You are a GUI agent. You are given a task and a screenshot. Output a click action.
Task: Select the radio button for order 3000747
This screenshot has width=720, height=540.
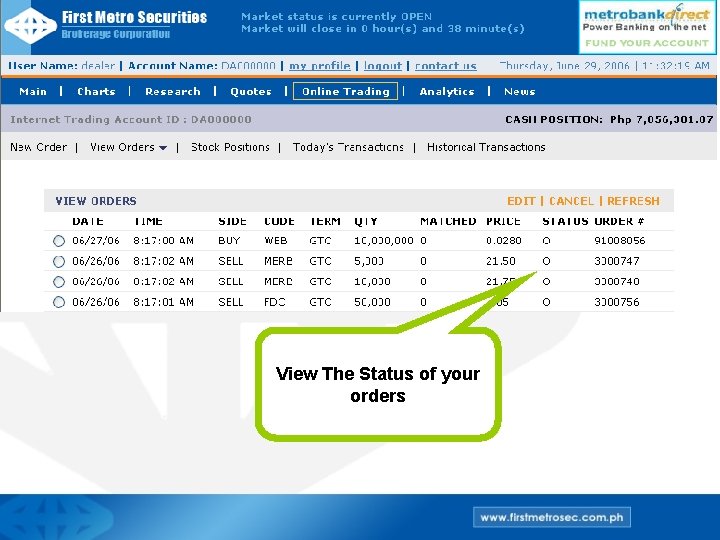pyautogui.click(x=59, y=261)
